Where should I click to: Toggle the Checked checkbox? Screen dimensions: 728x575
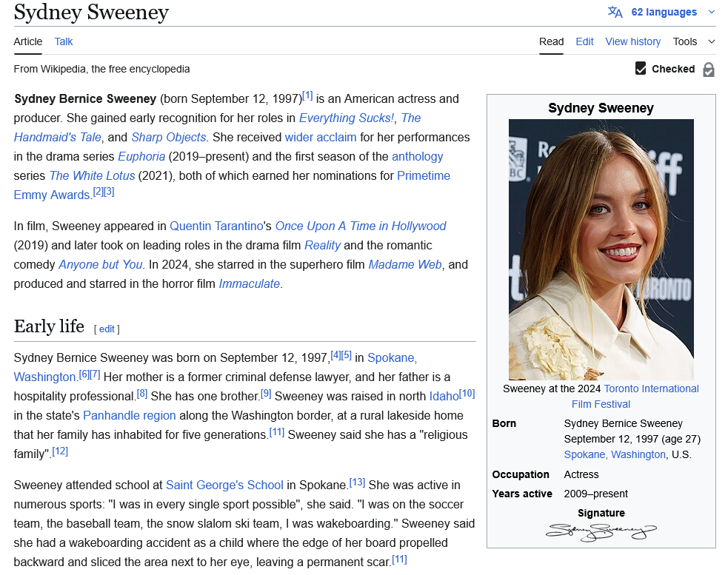tap(641, 69)
